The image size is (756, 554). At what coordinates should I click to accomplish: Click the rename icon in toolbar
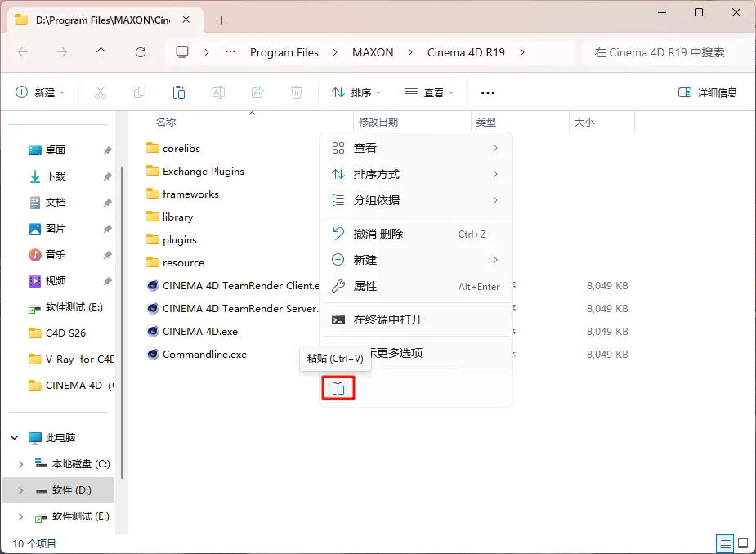tap(218, 92)
